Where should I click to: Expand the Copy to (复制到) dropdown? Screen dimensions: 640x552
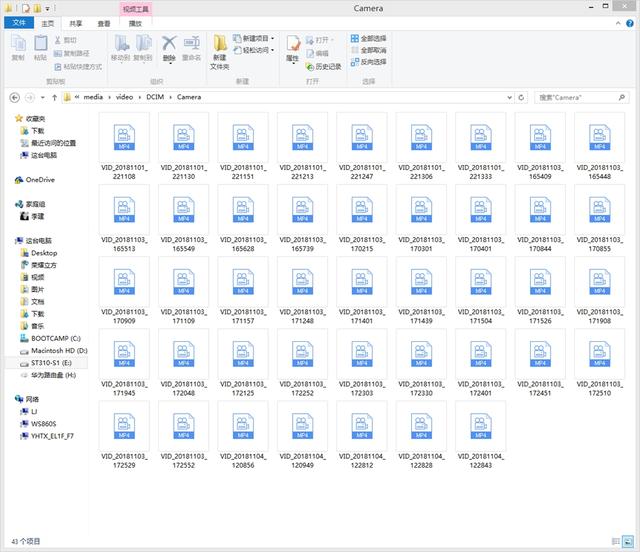pos(143,63)
